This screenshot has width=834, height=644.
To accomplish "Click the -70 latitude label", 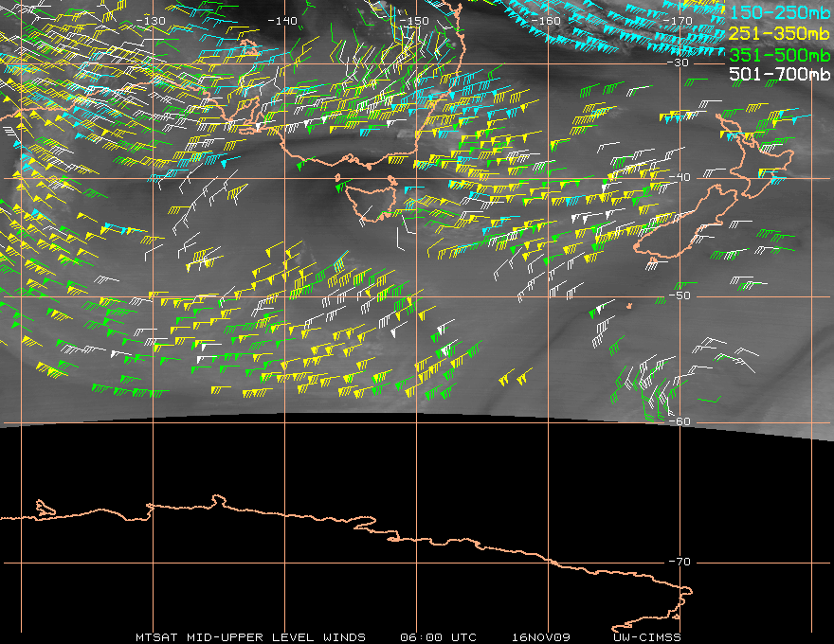I will pyautogui.click(x=680, y=562).
